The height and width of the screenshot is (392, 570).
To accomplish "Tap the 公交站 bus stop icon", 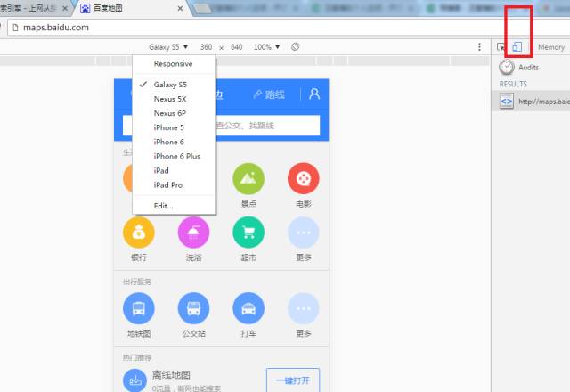I will [x=194, y=308].
